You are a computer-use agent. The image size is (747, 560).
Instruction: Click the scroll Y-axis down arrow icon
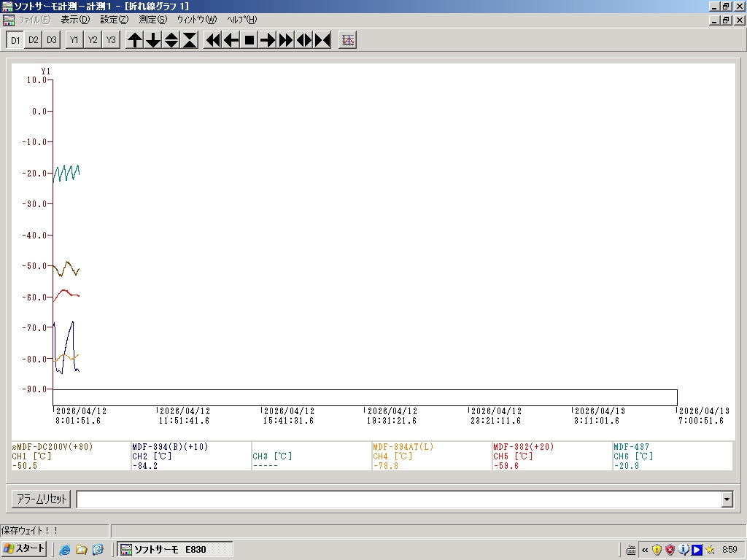153,40
